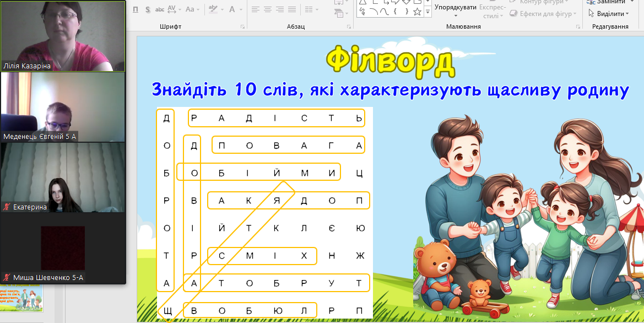Open the Виділити dropdown

tap(609, 14)
